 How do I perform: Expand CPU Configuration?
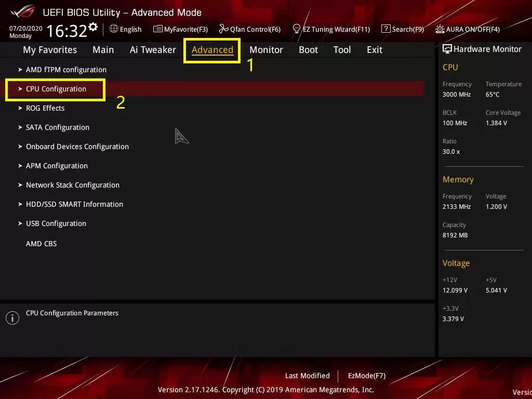(56, 89)
